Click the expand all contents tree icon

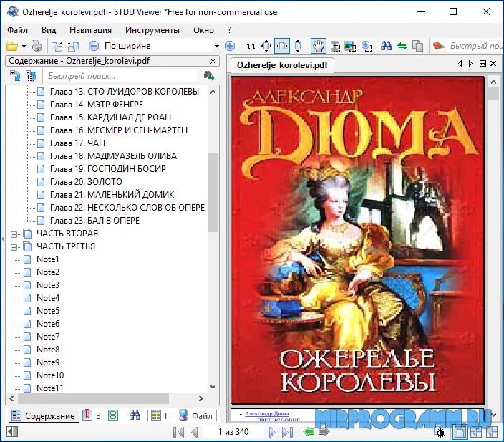pos(15,76)
